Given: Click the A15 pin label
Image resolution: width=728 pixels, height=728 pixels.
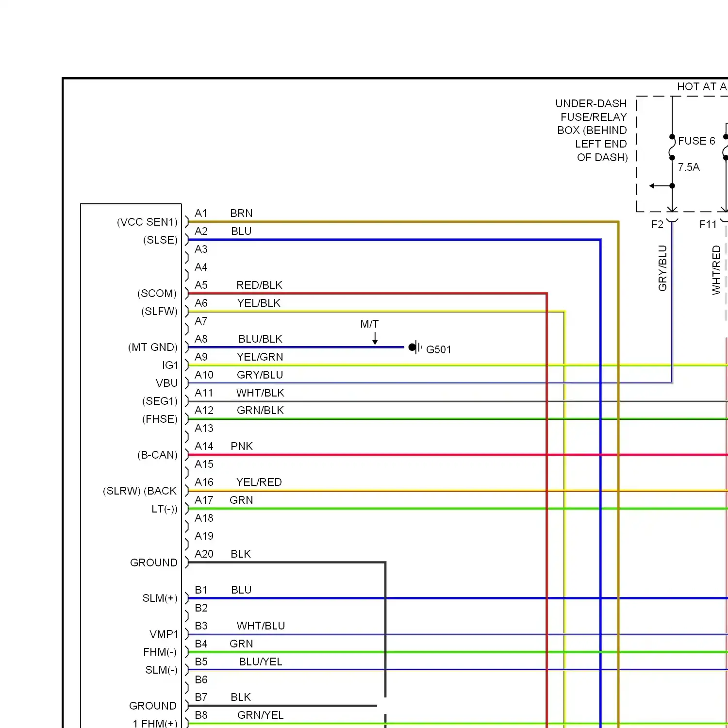Looking at the screenshot, I should (204, 464).
